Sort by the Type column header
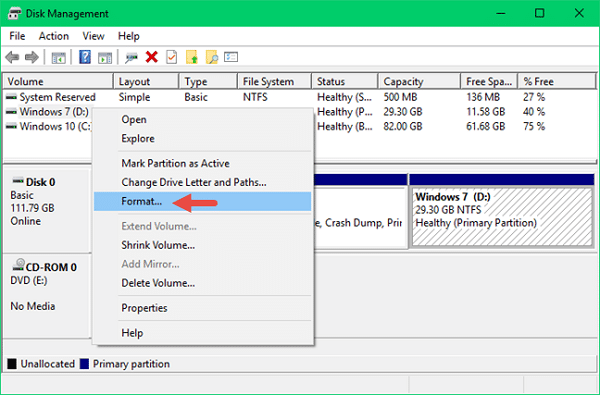 pos(209,82)
